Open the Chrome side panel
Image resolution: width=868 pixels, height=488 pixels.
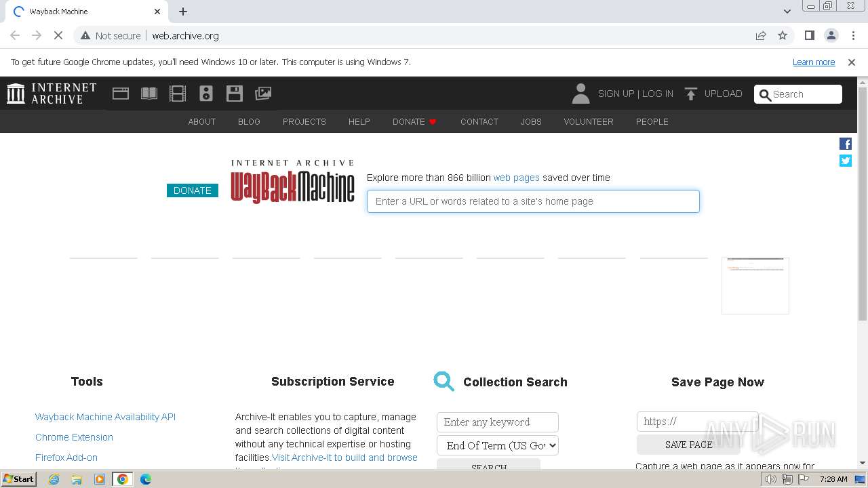point(809,35)
